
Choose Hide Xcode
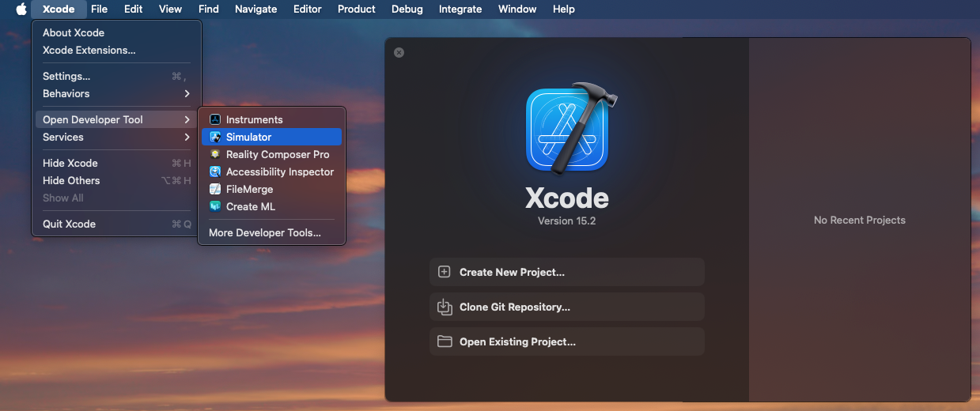coord(116,163)
